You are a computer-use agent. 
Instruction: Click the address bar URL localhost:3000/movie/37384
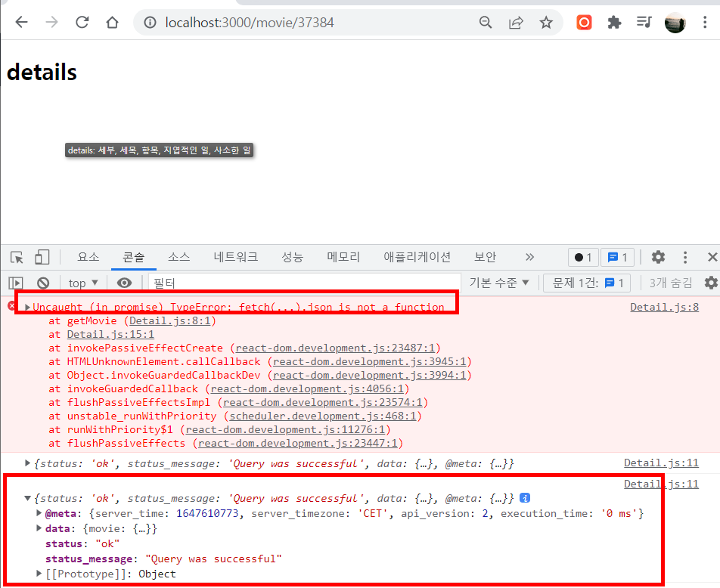[250, 23]
